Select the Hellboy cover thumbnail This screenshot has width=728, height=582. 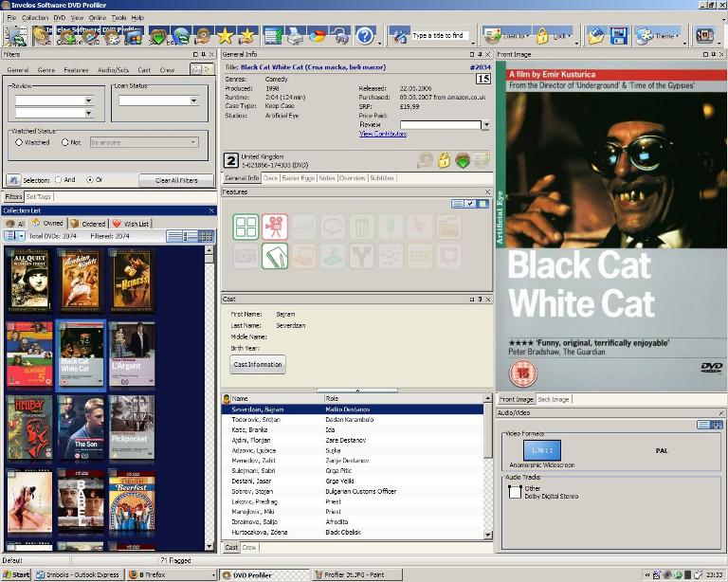click(x=29, y=427)
